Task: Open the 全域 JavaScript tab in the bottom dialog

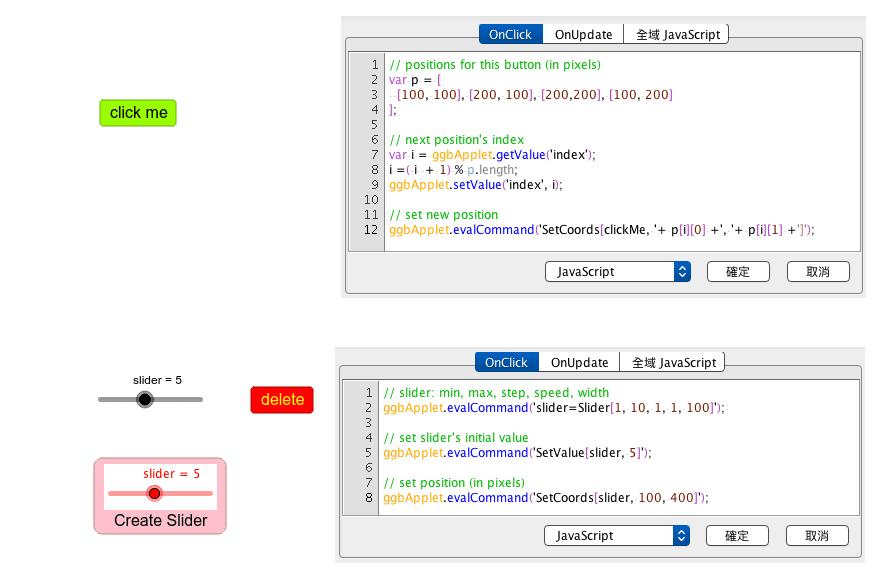Action: point(676,362)
